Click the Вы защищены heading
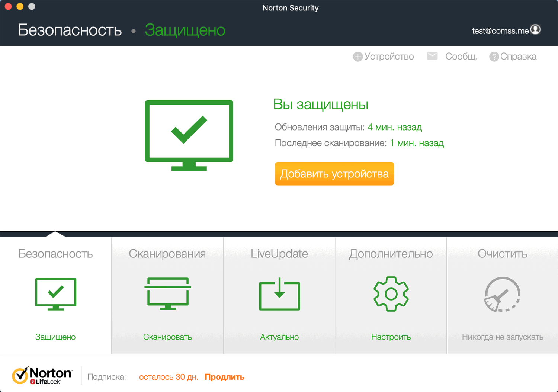The width and height of the screenshot is (558, 392). tap(321, 105)
